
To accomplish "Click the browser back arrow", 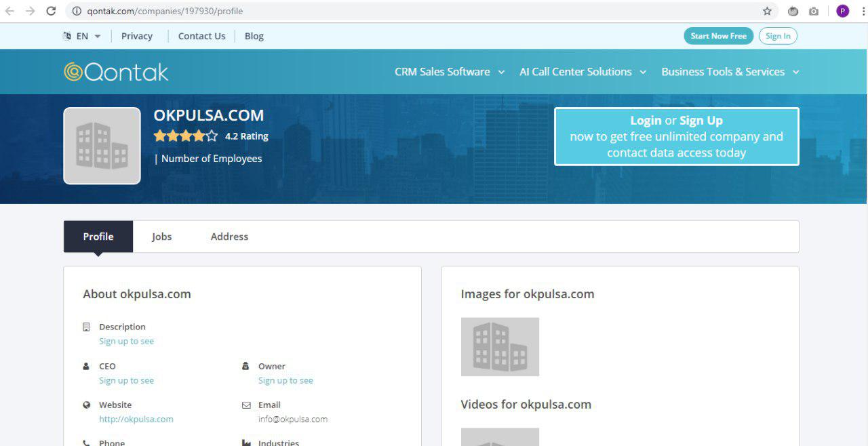I will pos(10,11).
